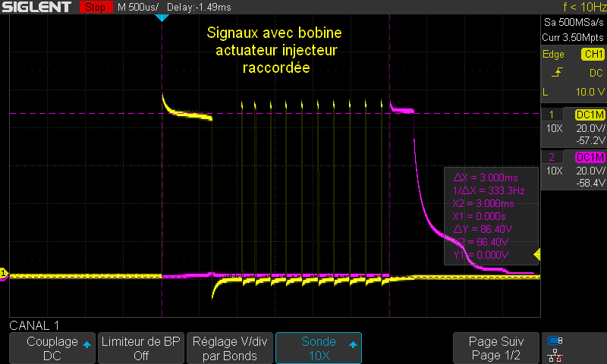This screenshot has width=607, height=364.
Task: Click the magenta DC1M badge for channel 2
Action: pos(590,157)
